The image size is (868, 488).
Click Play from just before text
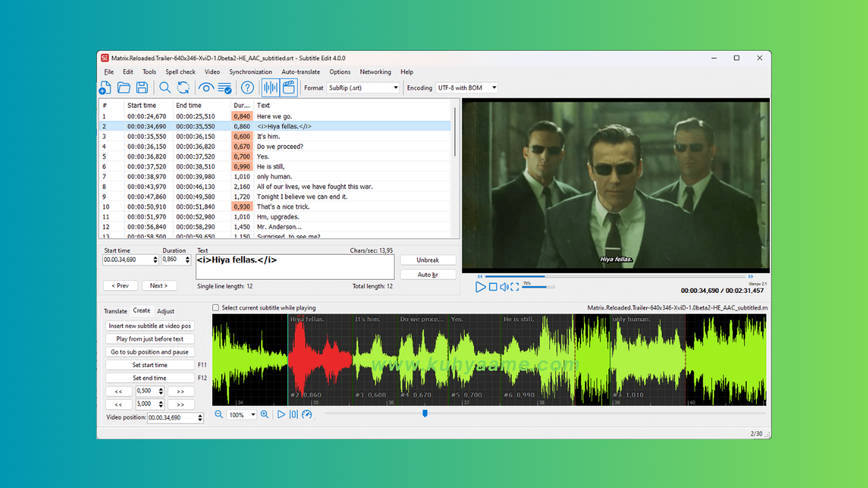pyautogui.click(x=150, y=339)
